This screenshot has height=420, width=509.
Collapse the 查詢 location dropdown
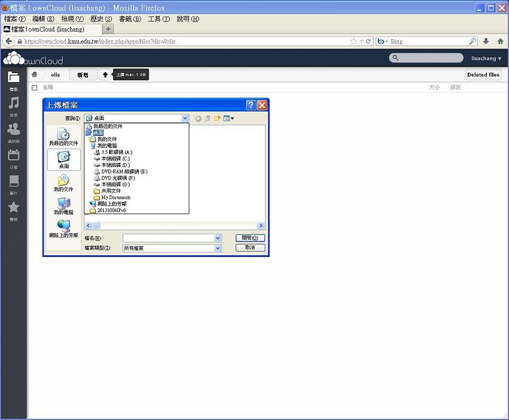coord(185,118)
